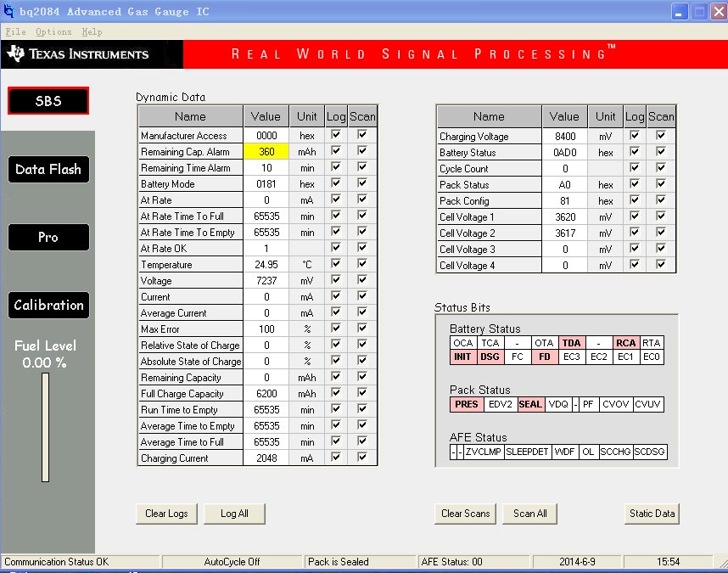Minimize the bq2084 window
Screen dimensions: 728x573
tap(680, 12)
